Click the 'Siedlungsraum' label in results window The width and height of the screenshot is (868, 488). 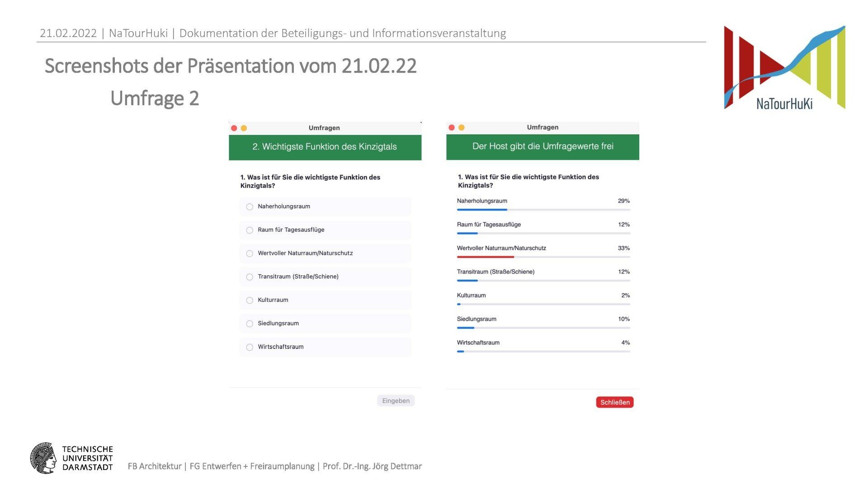(476, 319)
